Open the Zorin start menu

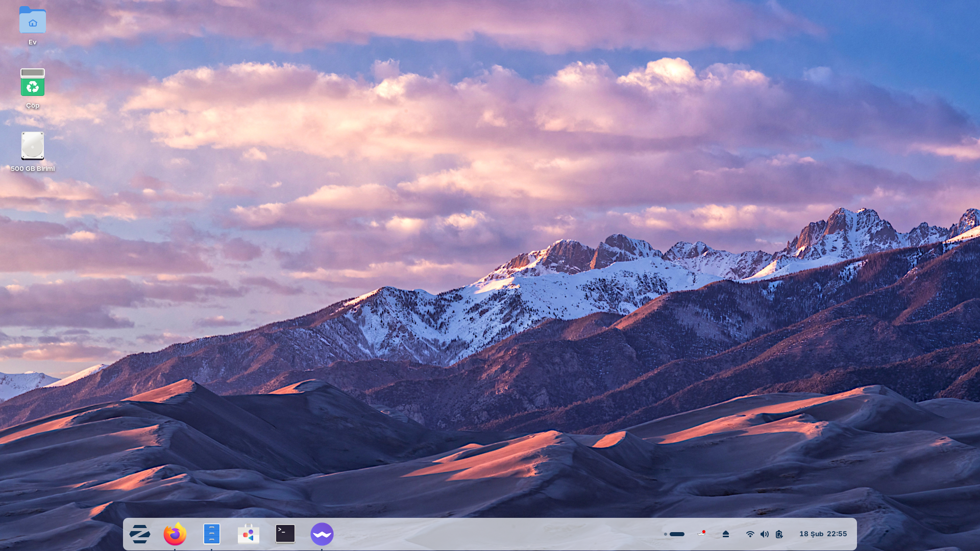coord(139,534)
